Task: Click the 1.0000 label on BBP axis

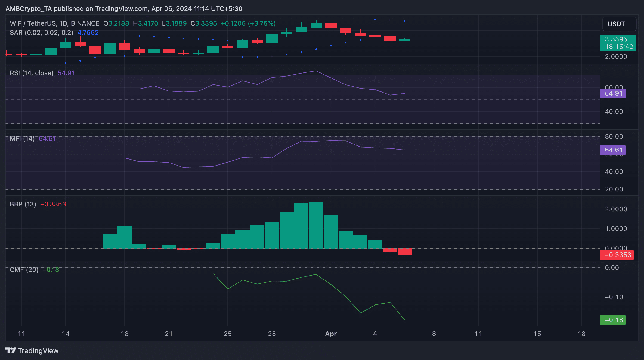Action: click(x=616, y=229)
